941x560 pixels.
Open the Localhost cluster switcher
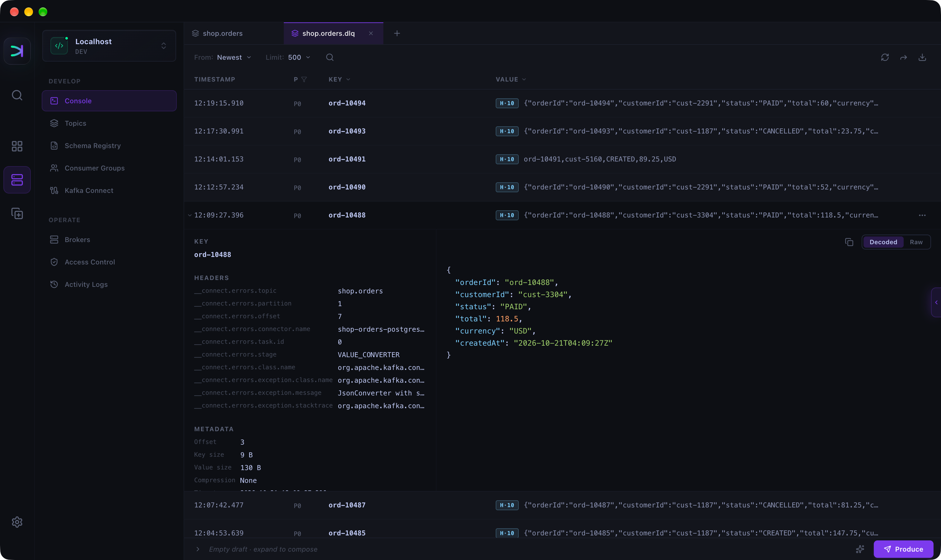(109, 46)
